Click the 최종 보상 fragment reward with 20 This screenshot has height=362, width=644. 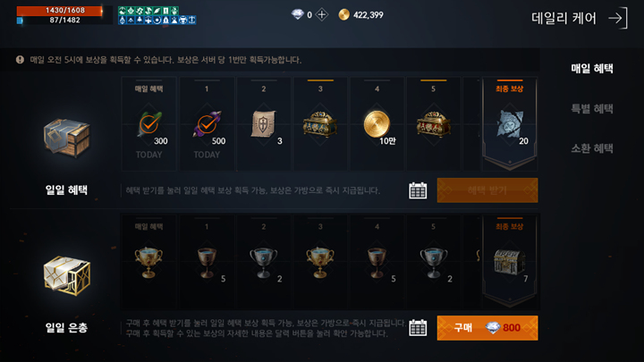click(x=510, y=124)
